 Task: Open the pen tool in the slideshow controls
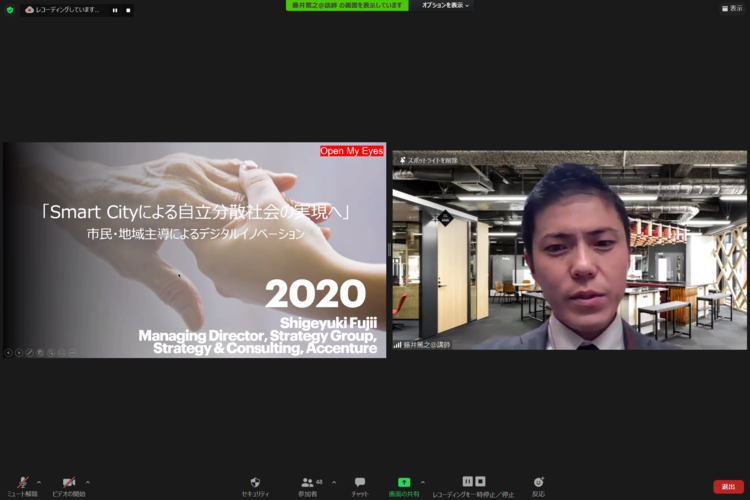tap(30, 353)
